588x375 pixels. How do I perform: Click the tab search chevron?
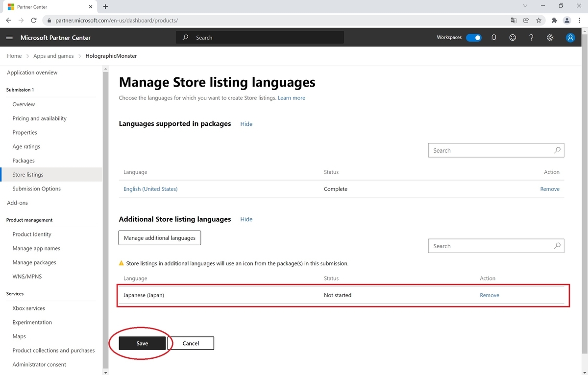[x=525, y=6]
